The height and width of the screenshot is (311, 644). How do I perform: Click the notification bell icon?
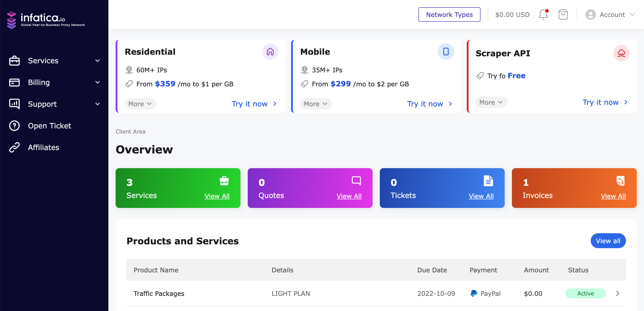pos(543,14)
